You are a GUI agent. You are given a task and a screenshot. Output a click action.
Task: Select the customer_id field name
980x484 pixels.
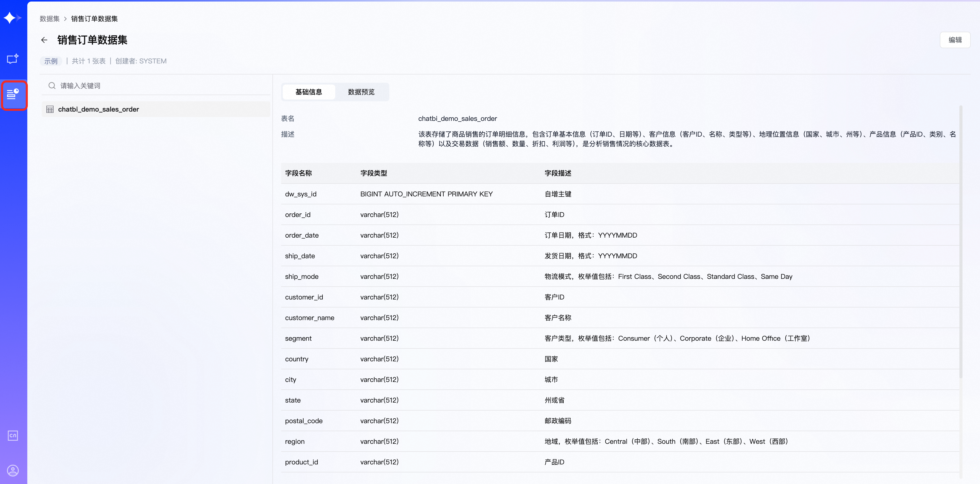[304, 297]
